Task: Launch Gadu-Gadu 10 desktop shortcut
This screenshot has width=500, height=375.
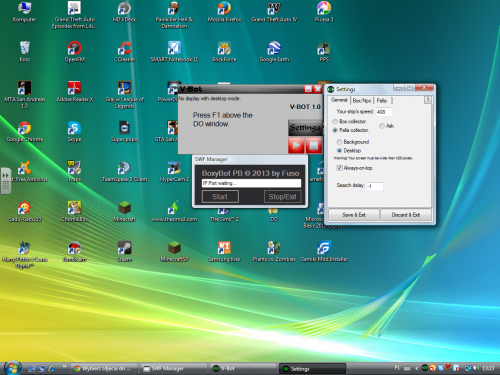Action: tap(25, 212)
